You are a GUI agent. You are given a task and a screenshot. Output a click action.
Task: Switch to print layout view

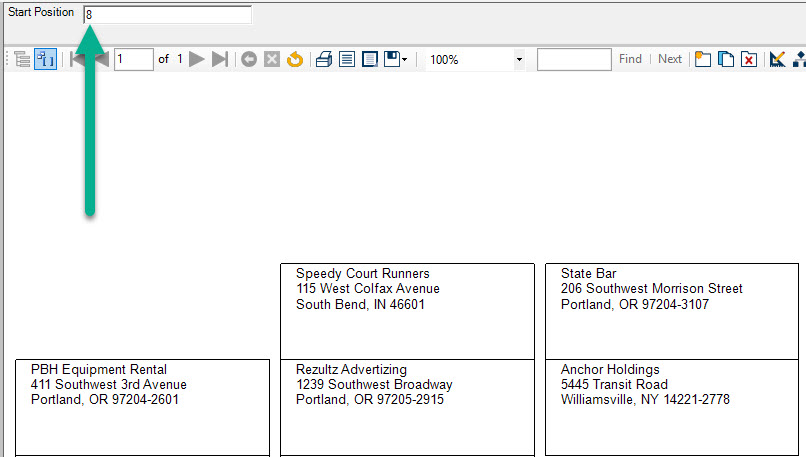[347, 60]
